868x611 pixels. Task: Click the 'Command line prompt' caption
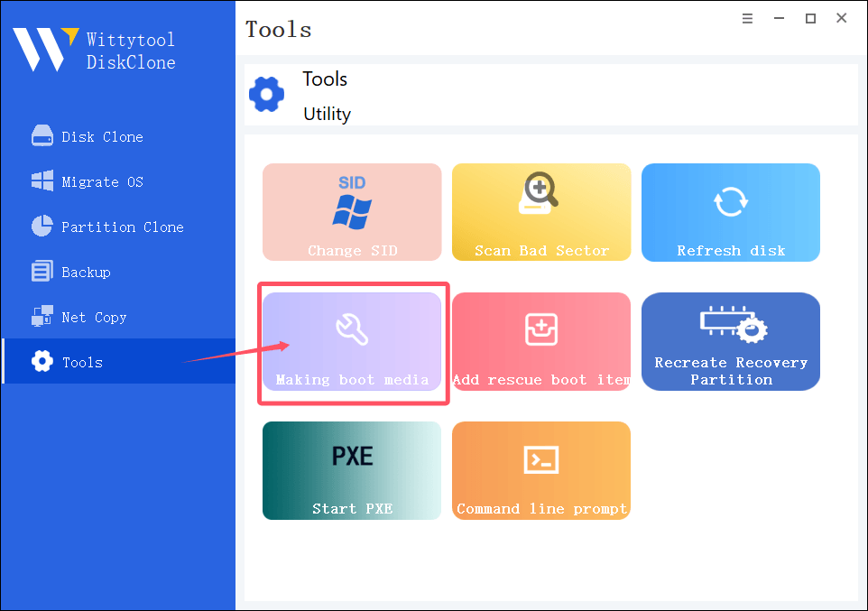[542, 509]
